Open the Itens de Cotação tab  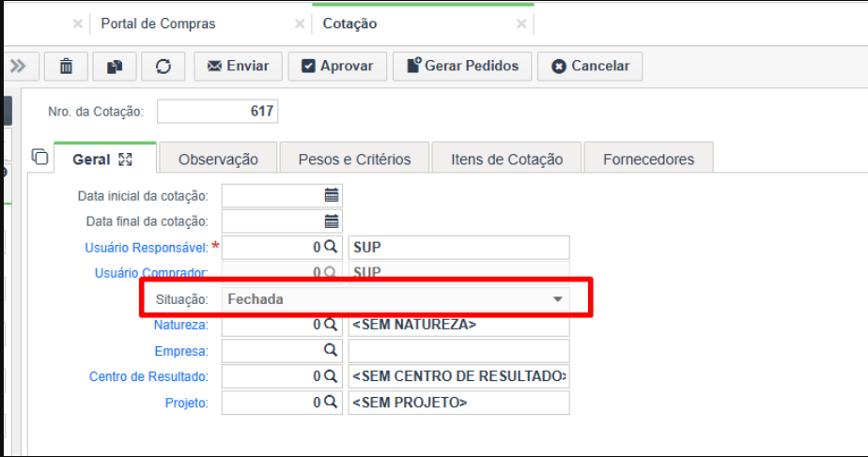[506, 160]
